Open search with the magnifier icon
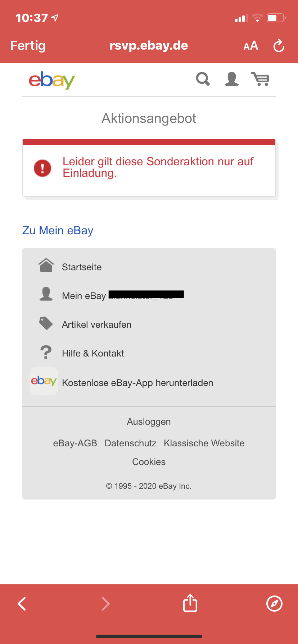This screenshot has width=298, height=644. tap(203, 79)
